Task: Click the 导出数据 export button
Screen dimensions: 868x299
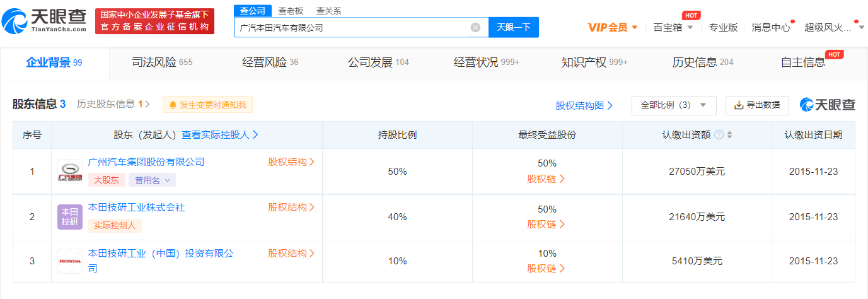Action: (x=757, y=105)
